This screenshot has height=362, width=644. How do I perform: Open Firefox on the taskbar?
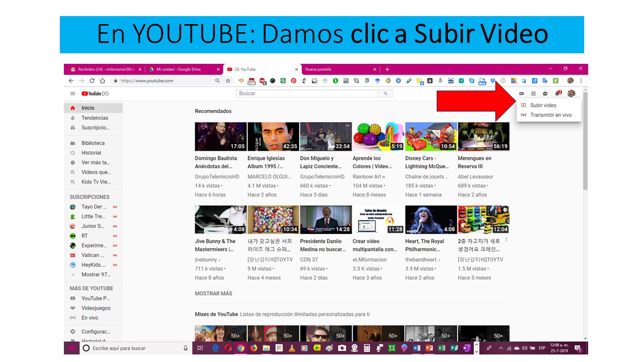[x=254, y=348]
